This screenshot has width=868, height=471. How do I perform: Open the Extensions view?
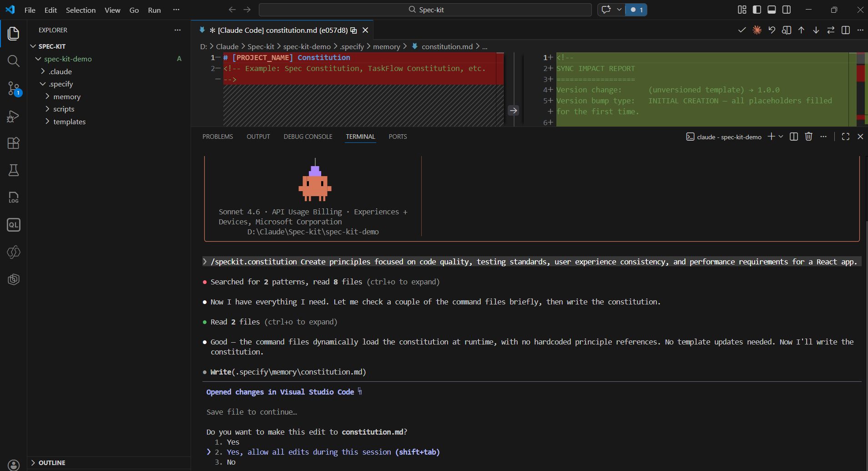[14, 143]
